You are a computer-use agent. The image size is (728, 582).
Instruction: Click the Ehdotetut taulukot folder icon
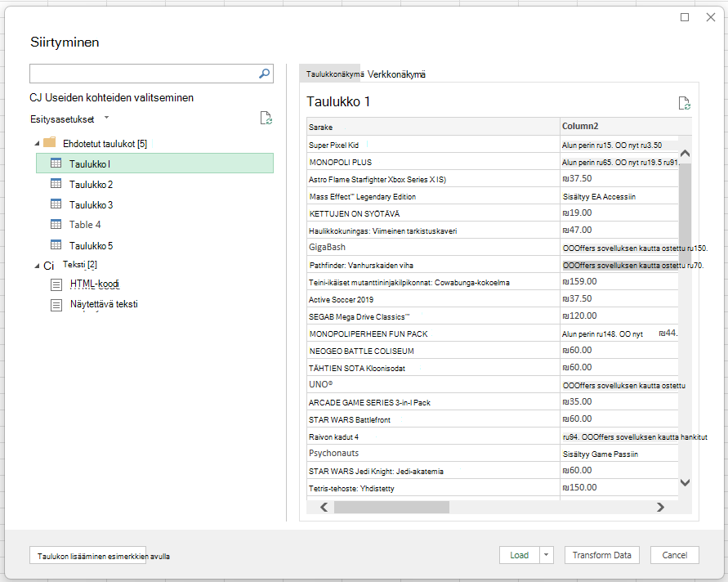coord(49,142)
